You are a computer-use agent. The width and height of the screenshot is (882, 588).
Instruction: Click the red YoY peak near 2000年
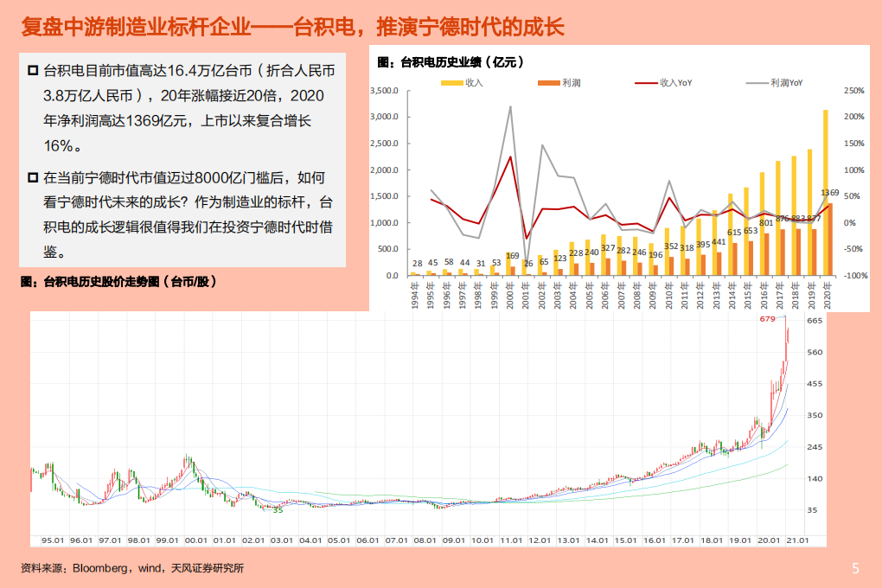[508, 157]
